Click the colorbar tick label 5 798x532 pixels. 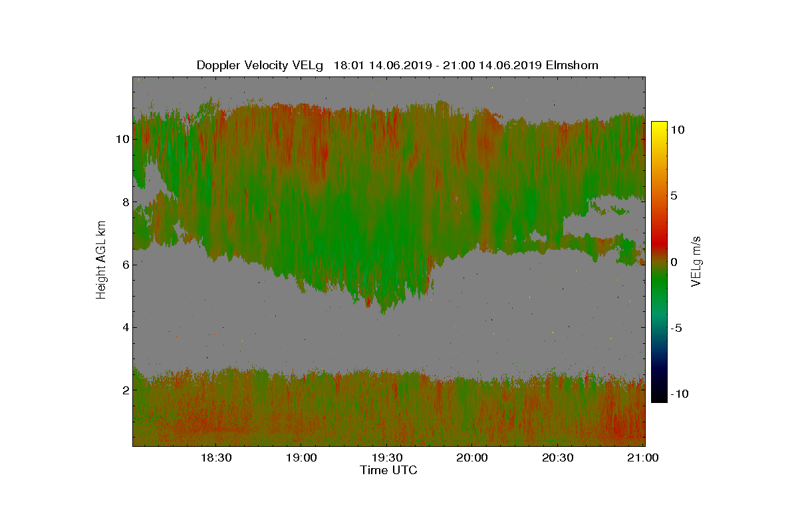tap(674, 196)
